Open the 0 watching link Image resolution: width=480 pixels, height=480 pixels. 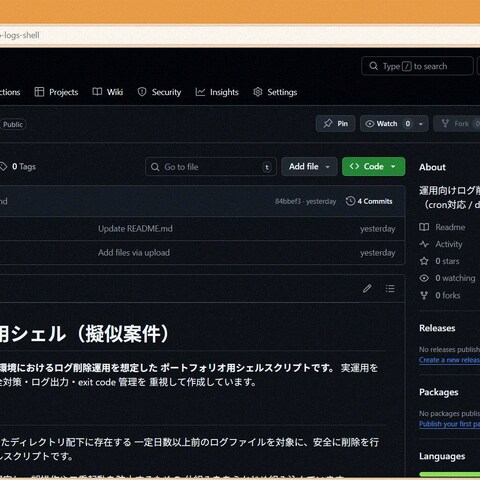(x=455, y=278)
